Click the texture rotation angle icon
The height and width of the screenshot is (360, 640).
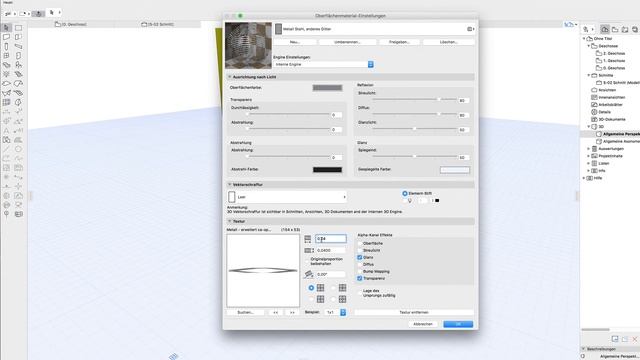(309, 274)
